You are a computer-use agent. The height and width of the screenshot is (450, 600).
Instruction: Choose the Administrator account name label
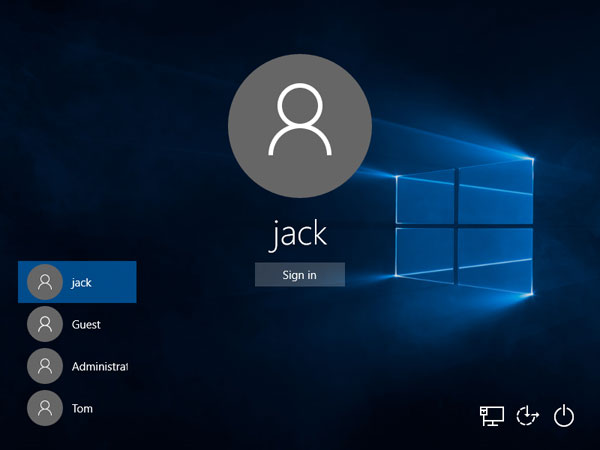tap(99, 367)
